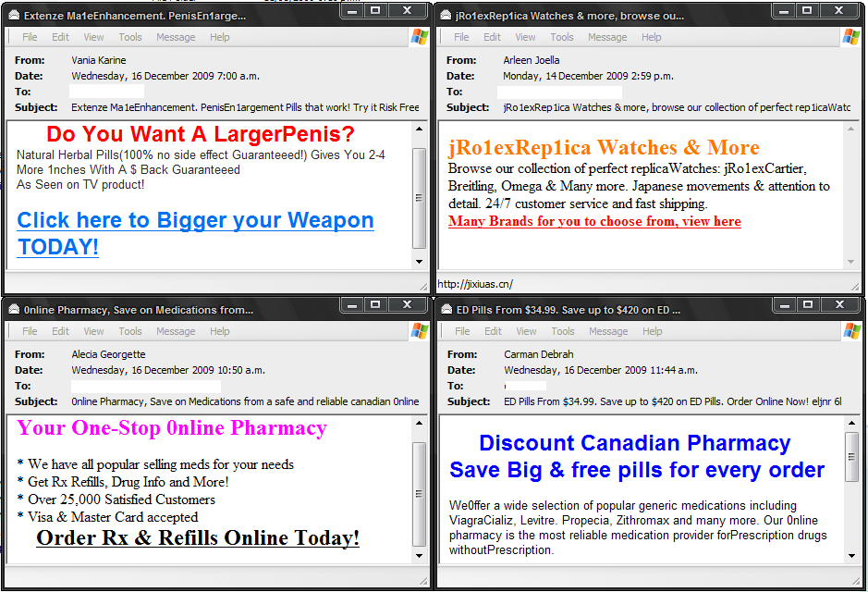Open Message menu in Online Pharmacy window
The image size is (868, 592).
176,331
